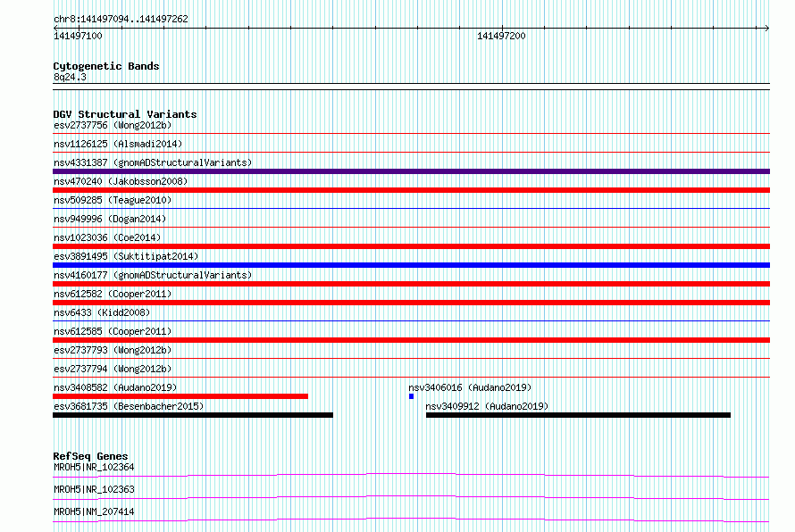The height and width of the screenshot is (532, 795).
Task: Click the purple bar under nsv4331387
Action: (x=411, y=171)
